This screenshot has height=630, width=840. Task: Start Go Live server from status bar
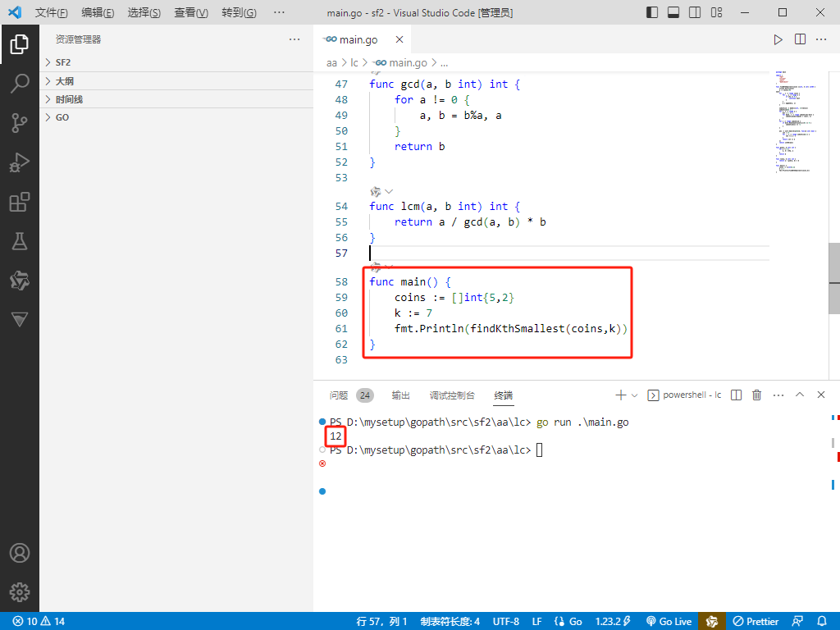click(x=669, y=622)
